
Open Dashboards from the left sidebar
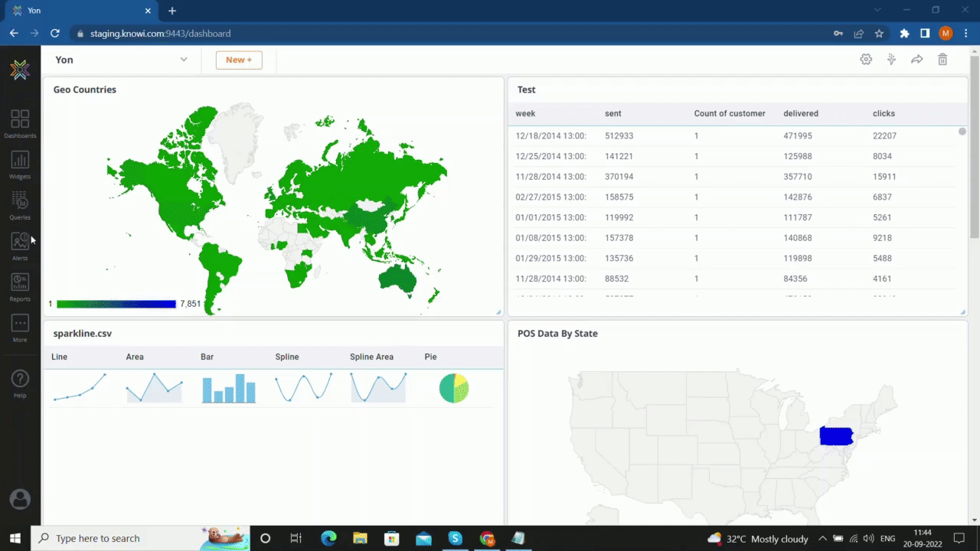20,122
